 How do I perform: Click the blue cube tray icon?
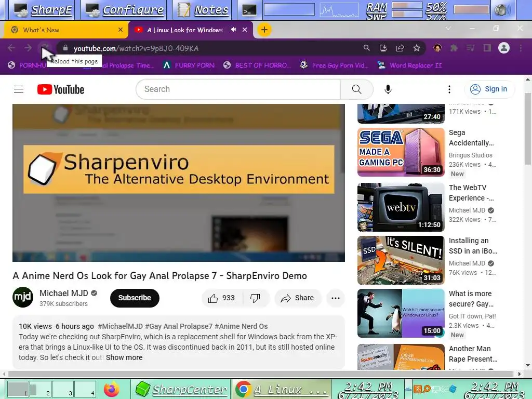453,389
